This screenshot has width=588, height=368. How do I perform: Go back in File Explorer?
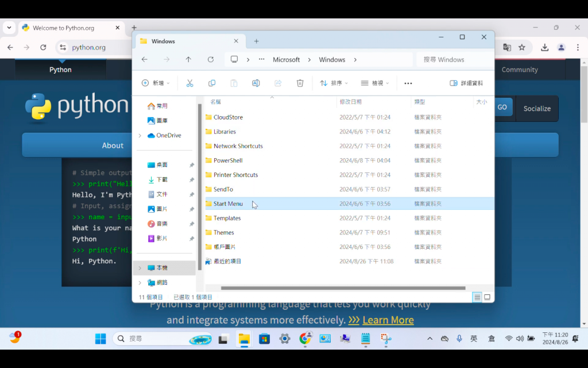[x=144, y=59]
